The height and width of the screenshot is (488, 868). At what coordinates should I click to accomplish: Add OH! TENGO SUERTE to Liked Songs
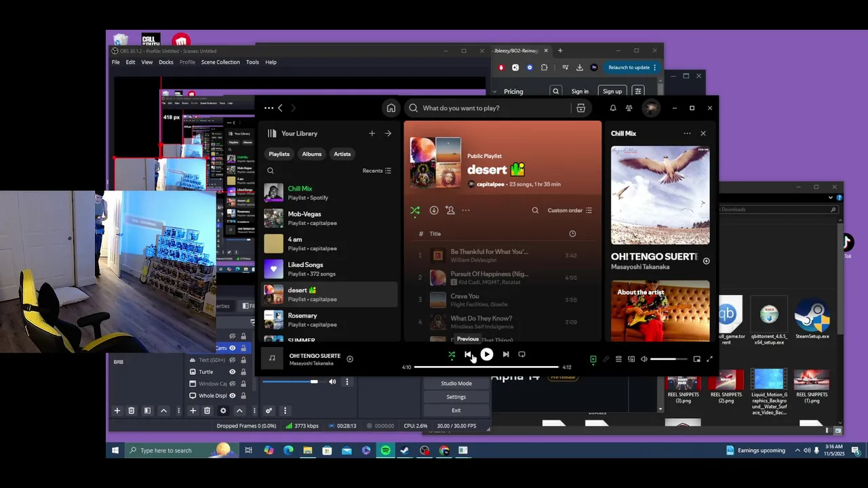click(350, 359)
